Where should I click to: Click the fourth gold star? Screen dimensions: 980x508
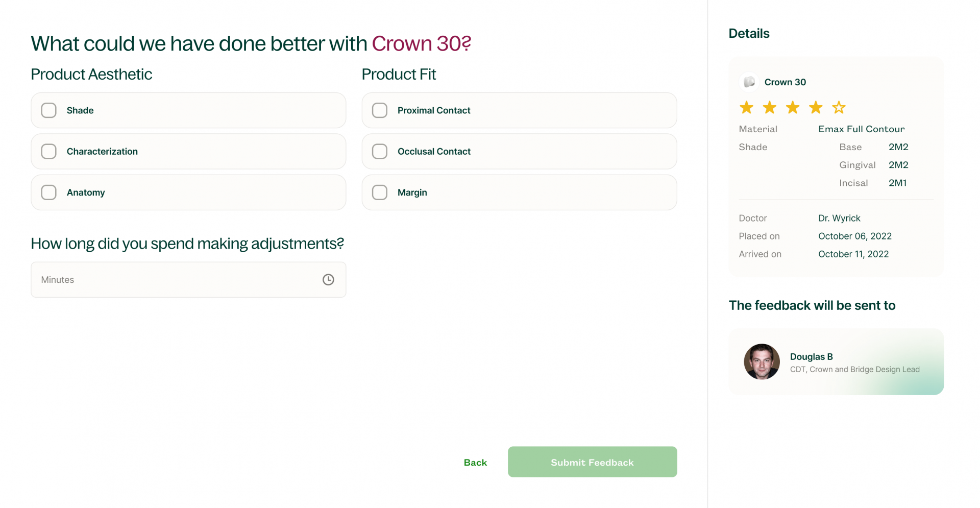tap(816, 108)
